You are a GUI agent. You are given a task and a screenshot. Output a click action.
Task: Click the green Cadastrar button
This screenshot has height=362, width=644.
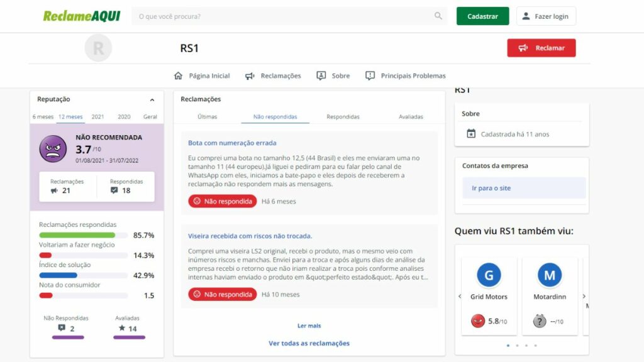click(x=482, y=16)
